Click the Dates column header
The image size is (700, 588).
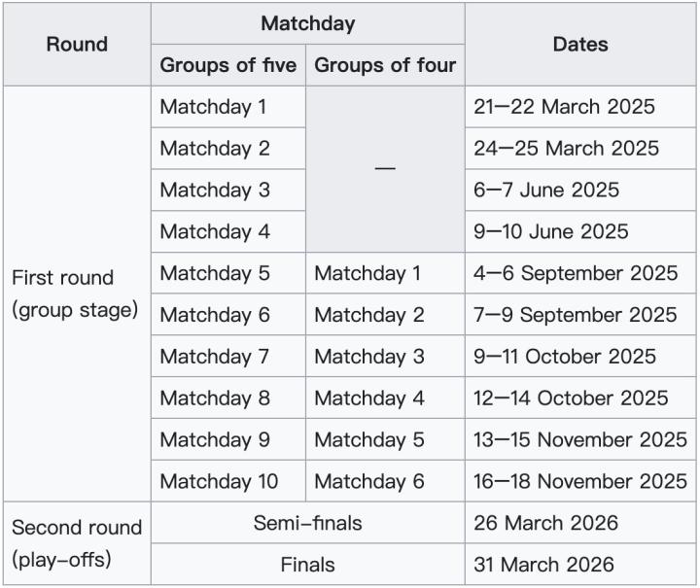(x=580, y=45)
